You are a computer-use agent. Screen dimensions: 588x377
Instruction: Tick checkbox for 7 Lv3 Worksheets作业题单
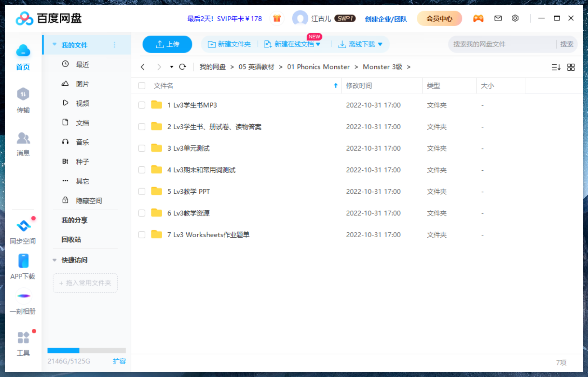point(141,234)
